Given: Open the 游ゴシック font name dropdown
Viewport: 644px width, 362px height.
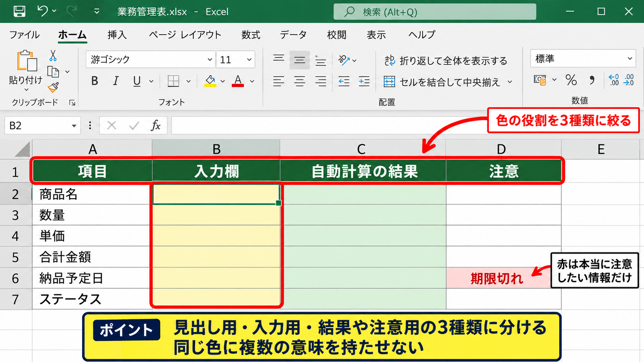Looking at the screenshot, I should point(210,59).
